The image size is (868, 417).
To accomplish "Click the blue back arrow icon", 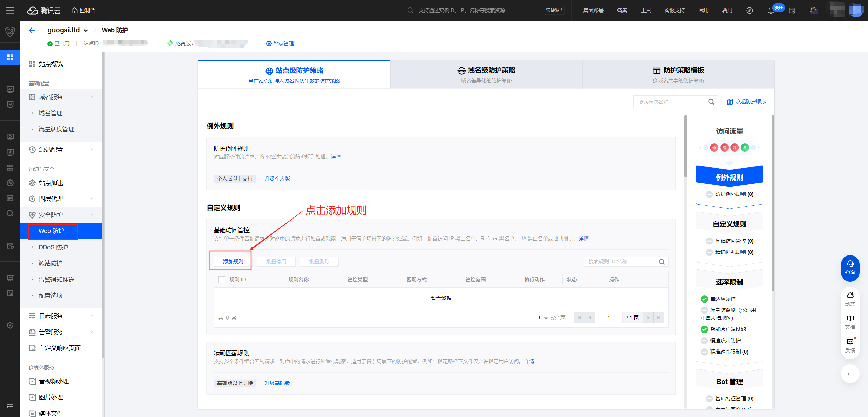I will click(32, 30).
